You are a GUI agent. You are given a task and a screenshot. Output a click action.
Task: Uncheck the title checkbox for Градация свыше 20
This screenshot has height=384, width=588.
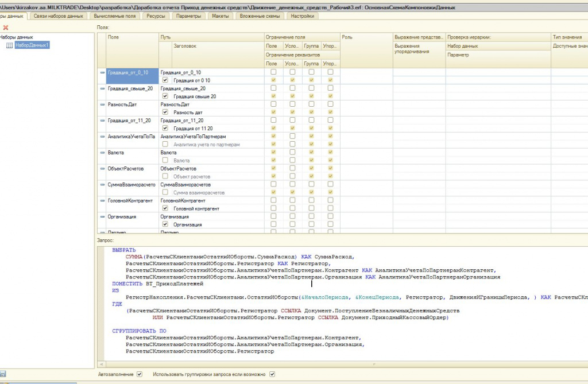(x=165, y=96)
